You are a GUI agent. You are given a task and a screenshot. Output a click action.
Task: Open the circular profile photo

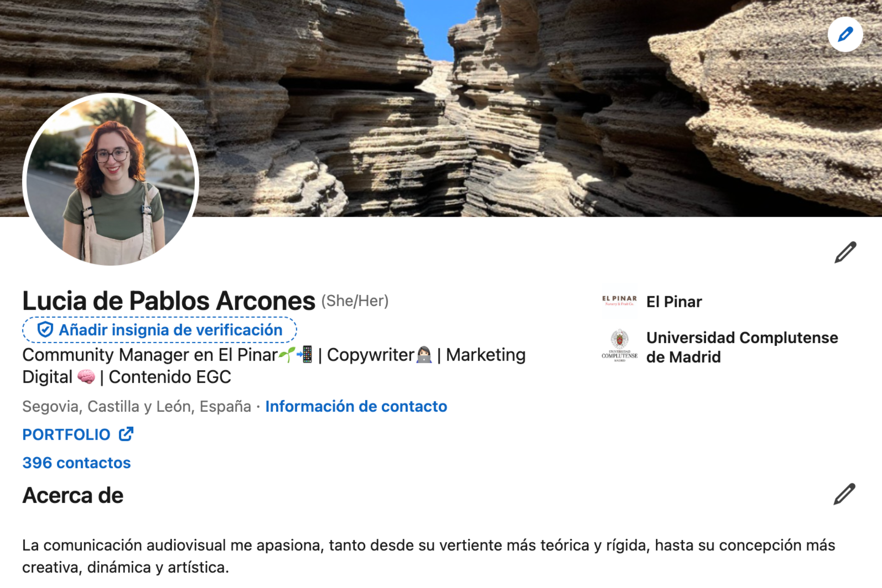(x=111, y=180)
